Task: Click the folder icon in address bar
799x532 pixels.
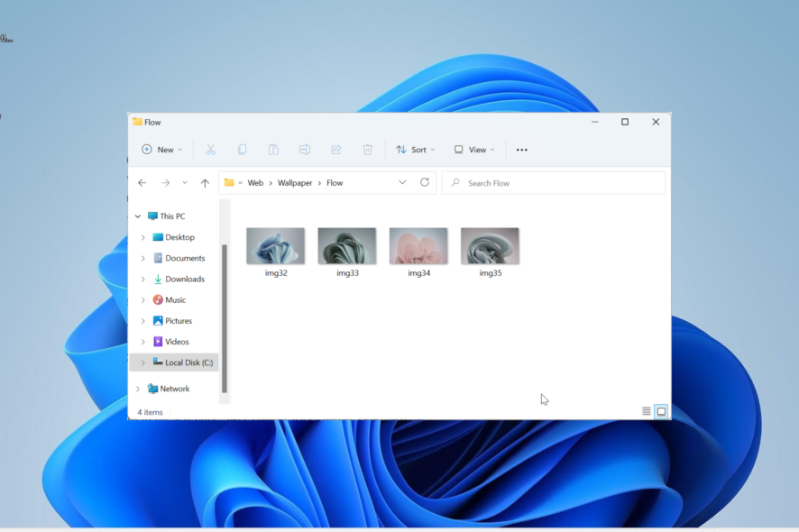Action: (x=229, y=182)
